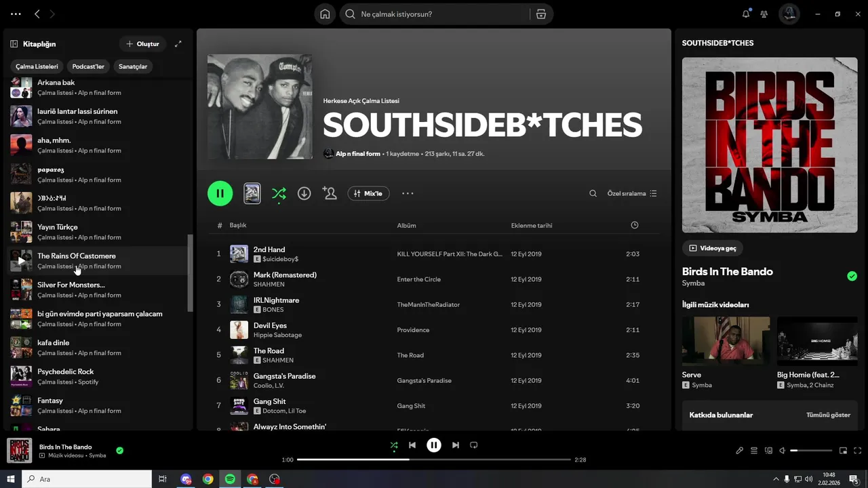Show hidden Windows tray icons chevron
The image size is (868, 488).
coord(775,479)
